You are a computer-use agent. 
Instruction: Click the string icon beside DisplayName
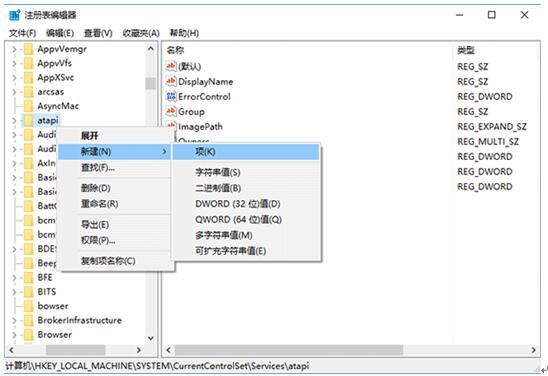point(171,81)
